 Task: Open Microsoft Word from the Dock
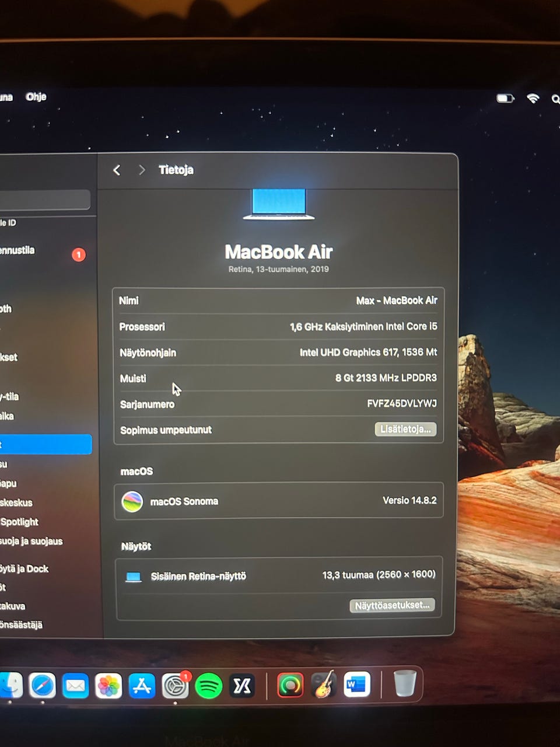click(x=356, y=685)
